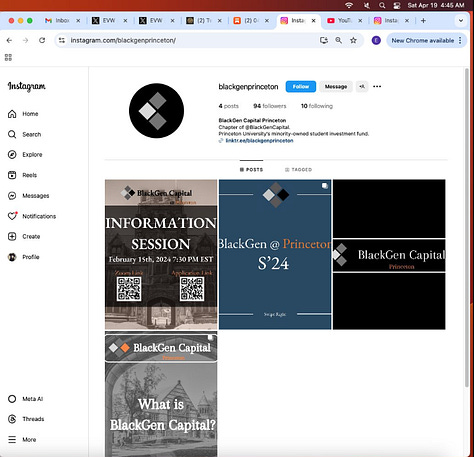Open Search in the Instagram sidebar
The height and width of the screenshot is (457, 474).
(x=24, y=134)
